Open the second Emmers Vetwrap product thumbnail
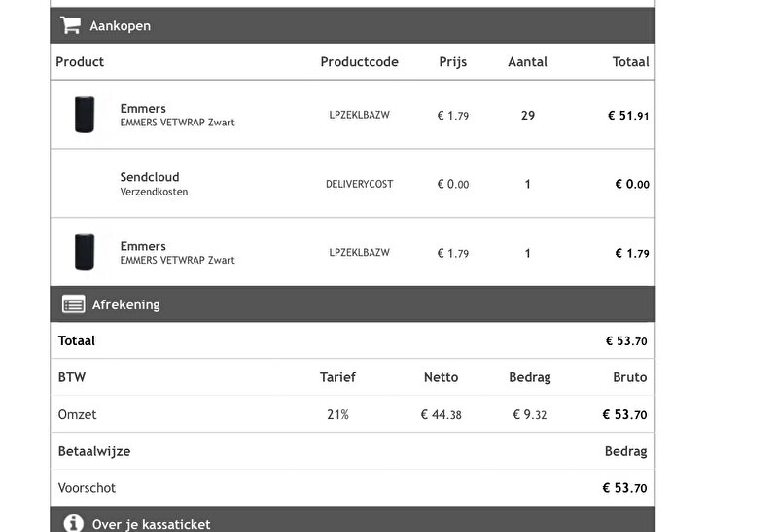The height and width of the screenshot is (532, 778). pos(85,252)
